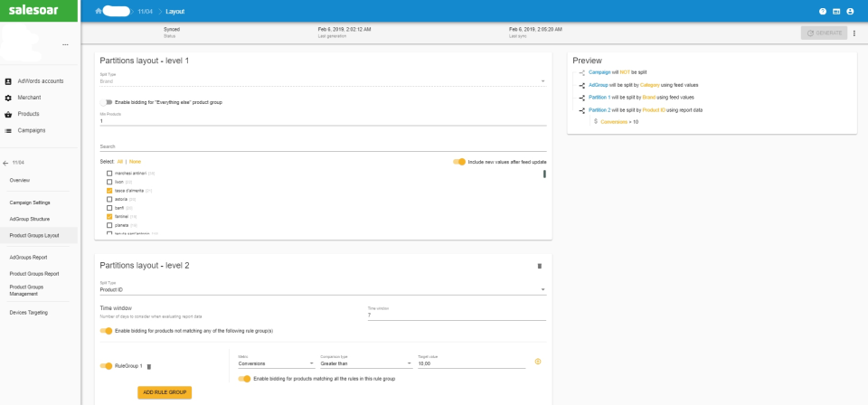Image resolution: width=868 pixels, height=405 pixels.
Task: Toggle Include new values after feed update
Action: click(x=459, y=162)
